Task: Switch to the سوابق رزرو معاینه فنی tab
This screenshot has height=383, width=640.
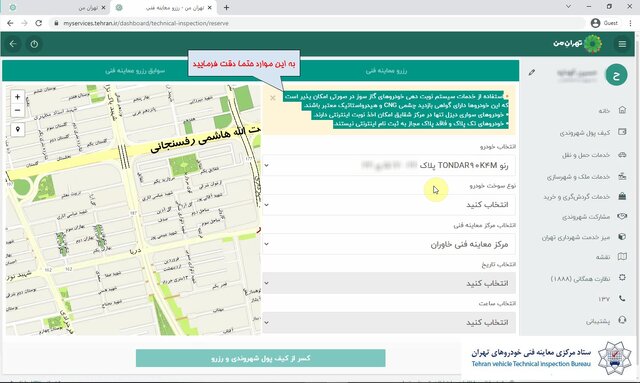Action: (135, 71)
